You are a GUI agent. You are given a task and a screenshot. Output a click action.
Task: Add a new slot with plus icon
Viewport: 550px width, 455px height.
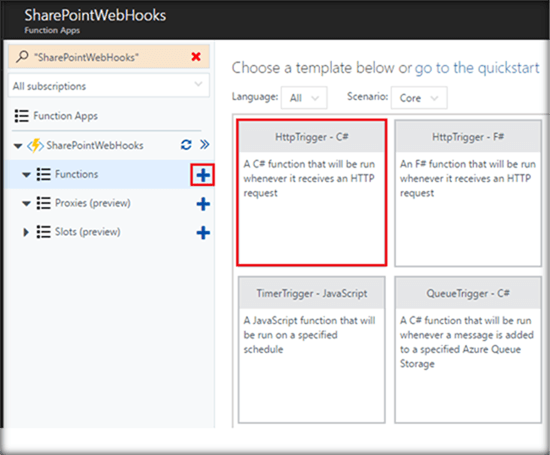tap(203, 233)
